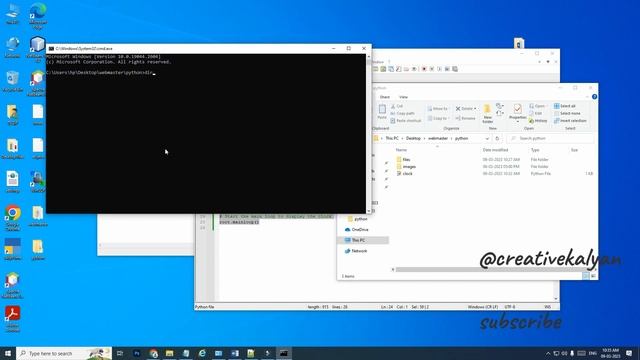Click Select all in File Explorer

click(564, 106)
